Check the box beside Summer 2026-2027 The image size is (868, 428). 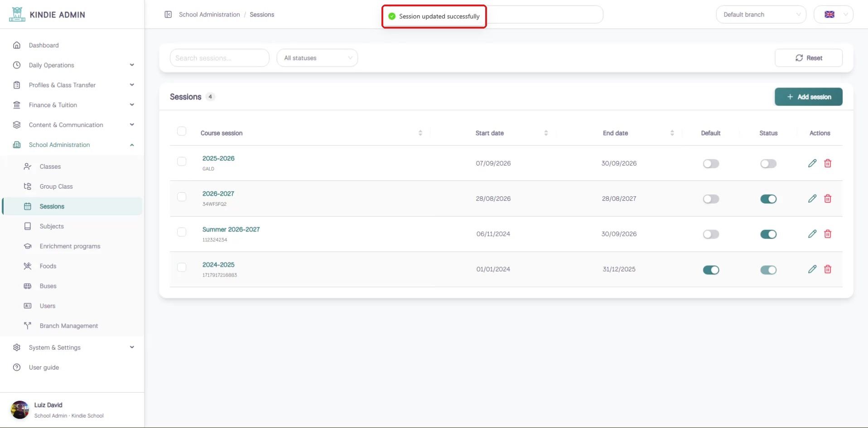point(182,232)
